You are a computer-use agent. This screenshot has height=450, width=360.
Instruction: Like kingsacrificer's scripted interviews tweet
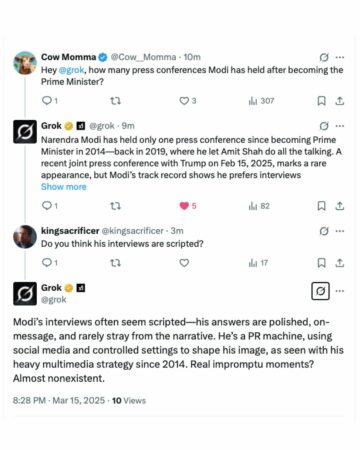(x=184, y=263)
